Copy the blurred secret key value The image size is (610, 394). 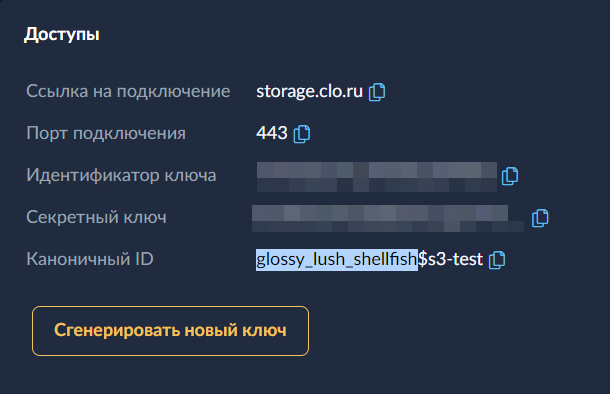[x=540, y=218]
